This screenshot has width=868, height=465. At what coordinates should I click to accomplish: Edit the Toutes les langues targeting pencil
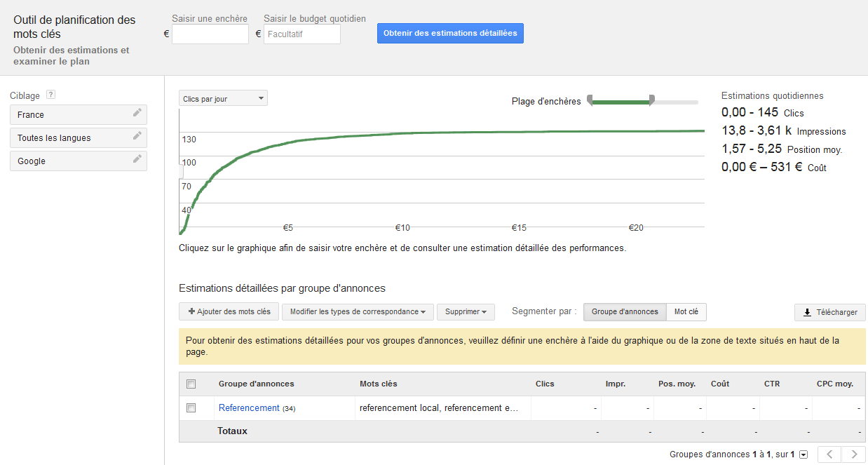pos(137,137)
